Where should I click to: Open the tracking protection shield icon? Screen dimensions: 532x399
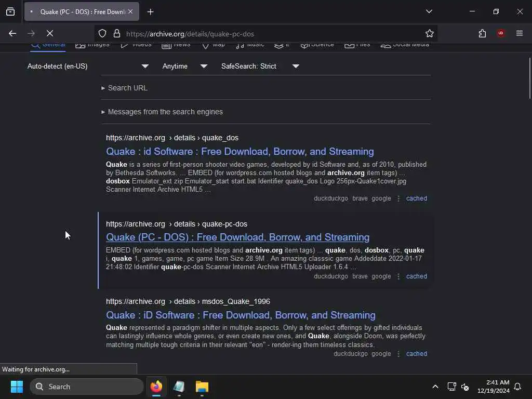point(102,33)
